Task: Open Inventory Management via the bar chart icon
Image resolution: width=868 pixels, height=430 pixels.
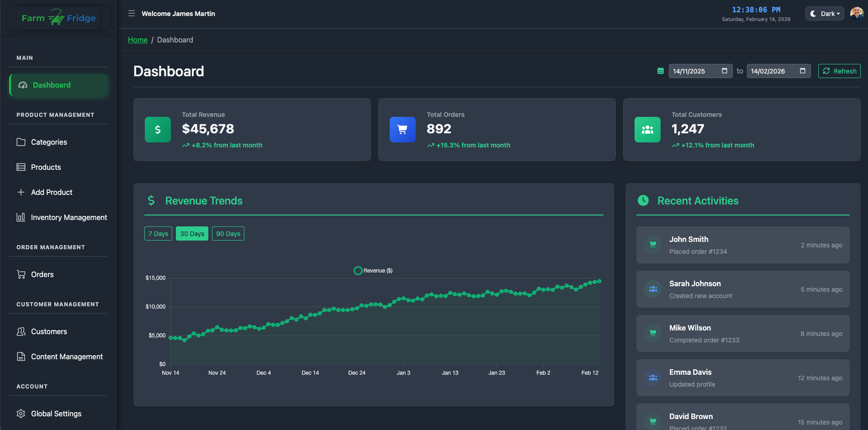Action: tap(21, 217)
